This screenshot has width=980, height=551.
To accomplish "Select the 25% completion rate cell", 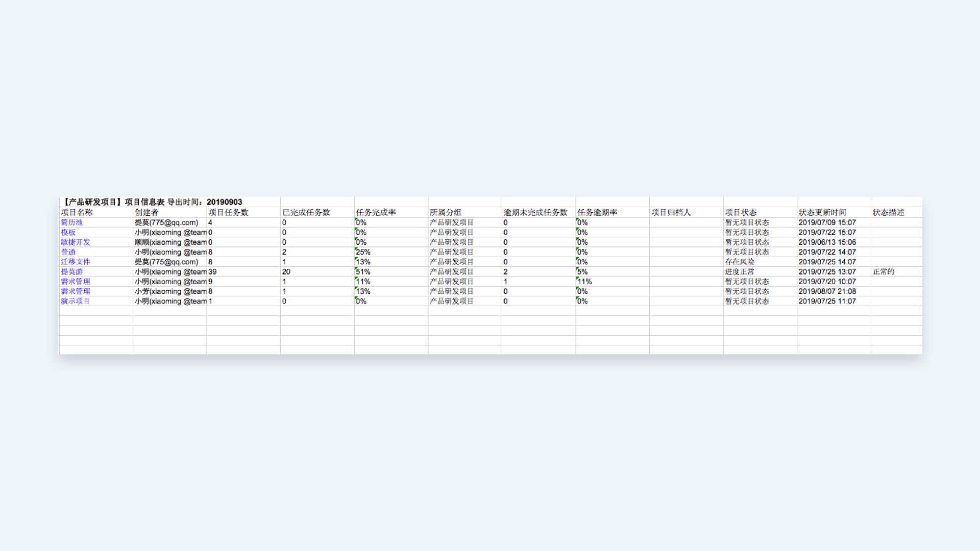I will click(x=391, y=252).
